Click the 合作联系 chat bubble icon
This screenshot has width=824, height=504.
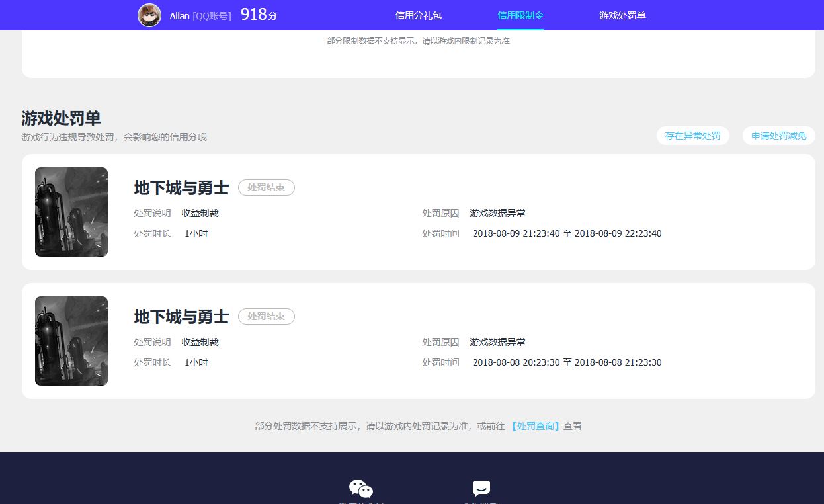pyautogui.click(x=481, y=488)
